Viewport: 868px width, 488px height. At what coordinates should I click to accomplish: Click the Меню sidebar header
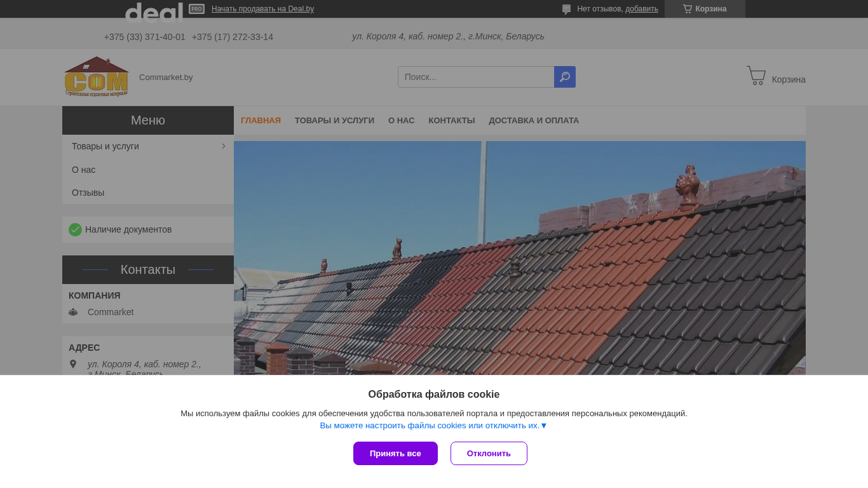tap(148, 120)
